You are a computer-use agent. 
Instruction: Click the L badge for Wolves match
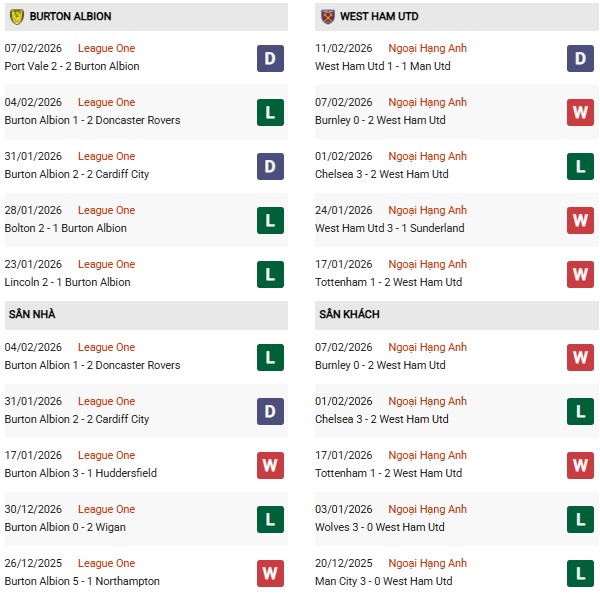[x=580, y=519]
